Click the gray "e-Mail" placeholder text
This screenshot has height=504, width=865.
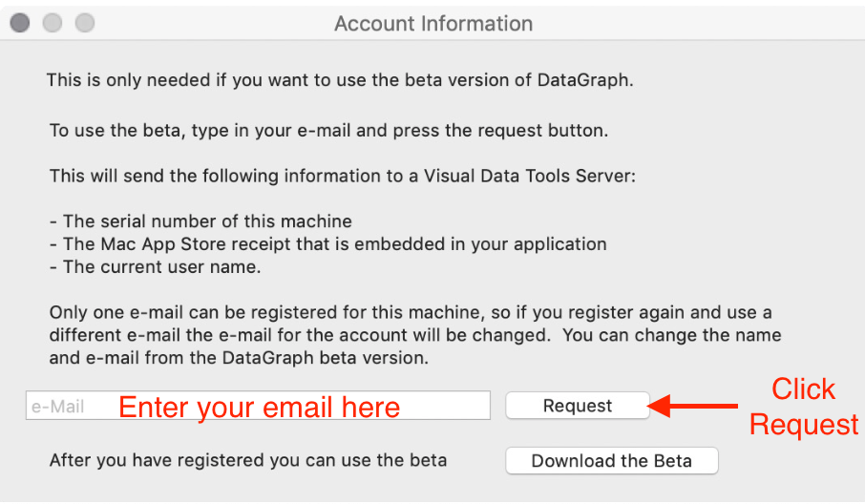pyautogui.click(x=57, y=407)
